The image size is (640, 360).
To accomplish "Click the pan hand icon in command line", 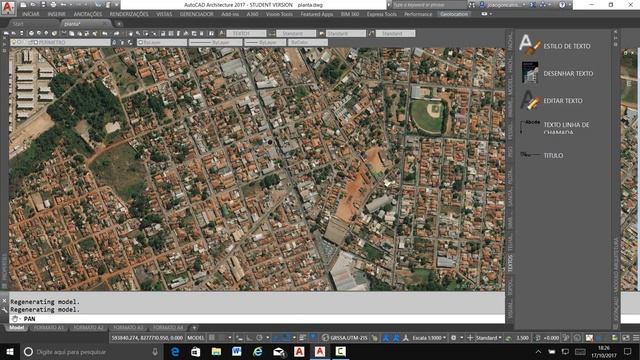I will [15, 319].
